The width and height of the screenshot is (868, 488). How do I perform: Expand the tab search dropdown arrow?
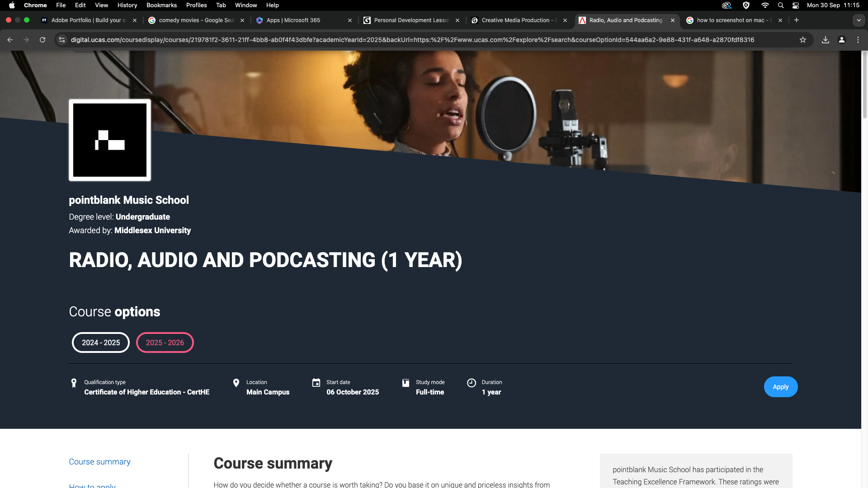click(x=859, y=20)
